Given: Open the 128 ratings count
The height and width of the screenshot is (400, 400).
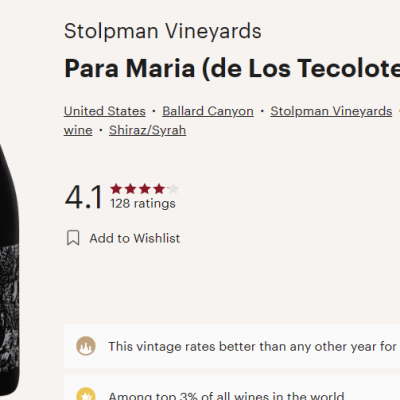Looking at the screenshot, I should [143, 203].
